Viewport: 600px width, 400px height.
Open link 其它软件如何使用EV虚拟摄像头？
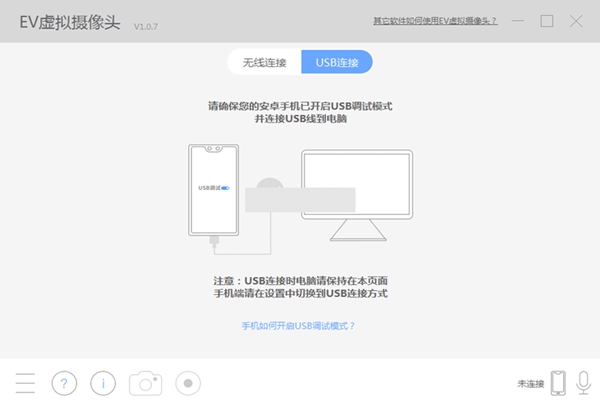pos(435,21)
